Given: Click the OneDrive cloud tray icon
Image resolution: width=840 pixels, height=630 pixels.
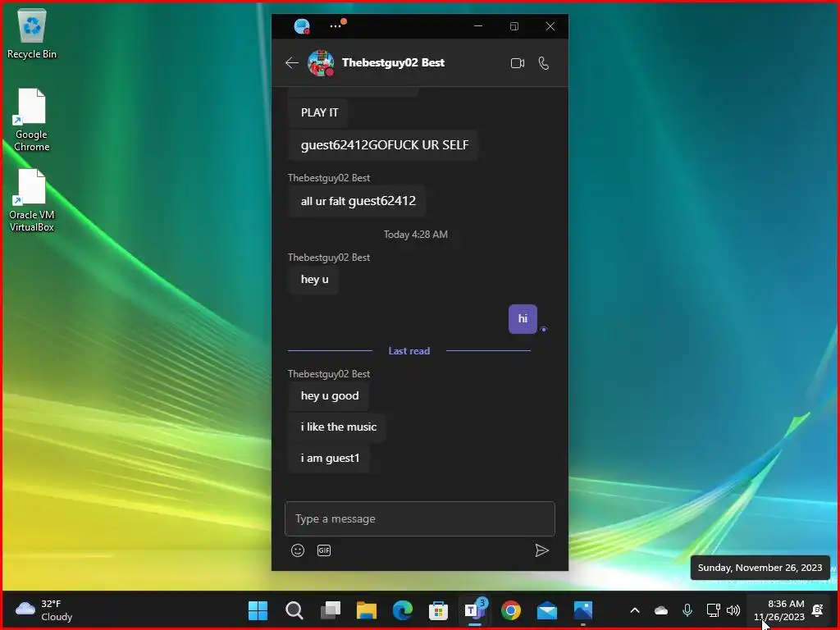Looking at the screenshot, I should [x=661, y=610].
